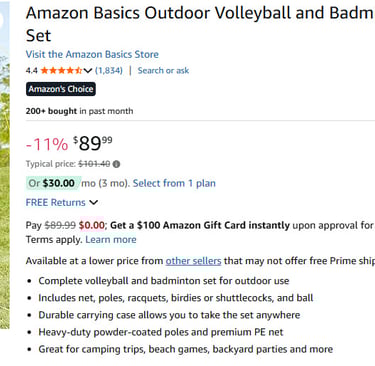The image size is (375, 366).
Task: Expand the rating breakdown chevron beside the stars
Action: click(x=88, y=70)
